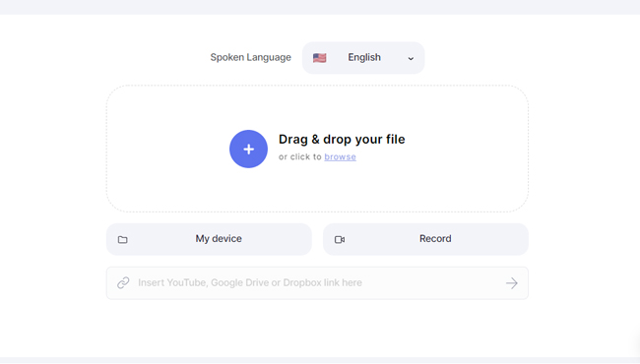Submit the link with the arrow icon
Image resolution: width=640 pixels, height=364 pixels.
pyautogui.click(x=511, y=283)
